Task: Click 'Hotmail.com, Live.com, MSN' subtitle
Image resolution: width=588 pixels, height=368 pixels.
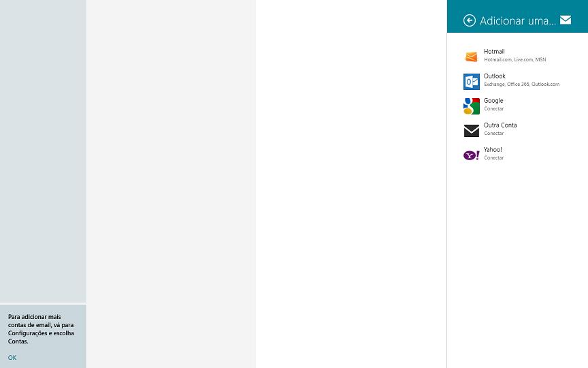Action: 515,60
